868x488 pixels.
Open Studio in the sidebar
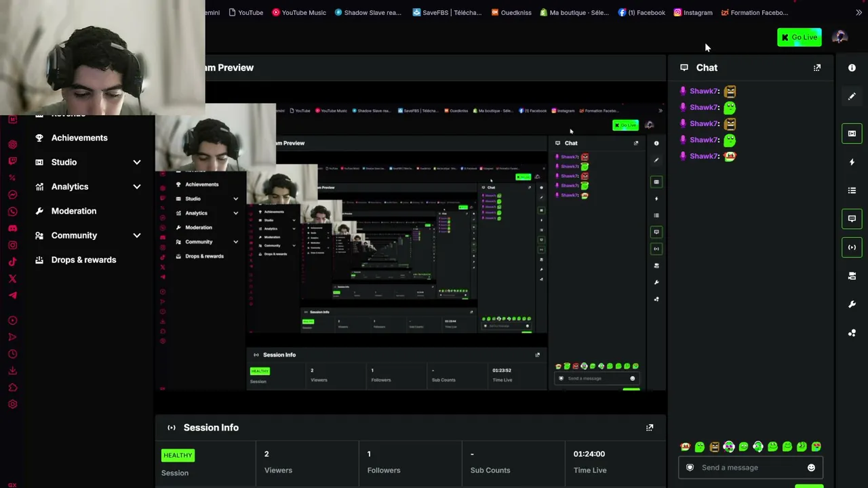tap(64, 162)
